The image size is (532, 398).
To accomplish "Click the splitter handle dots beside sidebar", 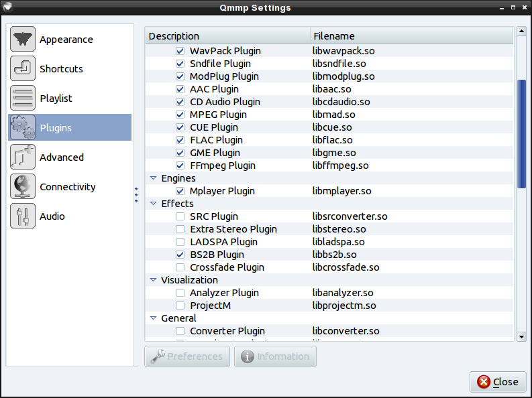I will pos(136,195).
